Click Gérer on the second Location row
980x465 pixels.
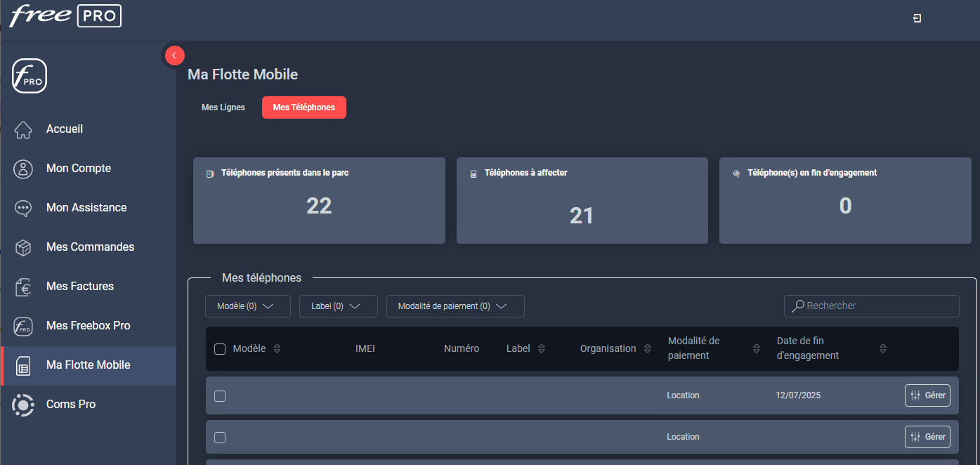927,437
